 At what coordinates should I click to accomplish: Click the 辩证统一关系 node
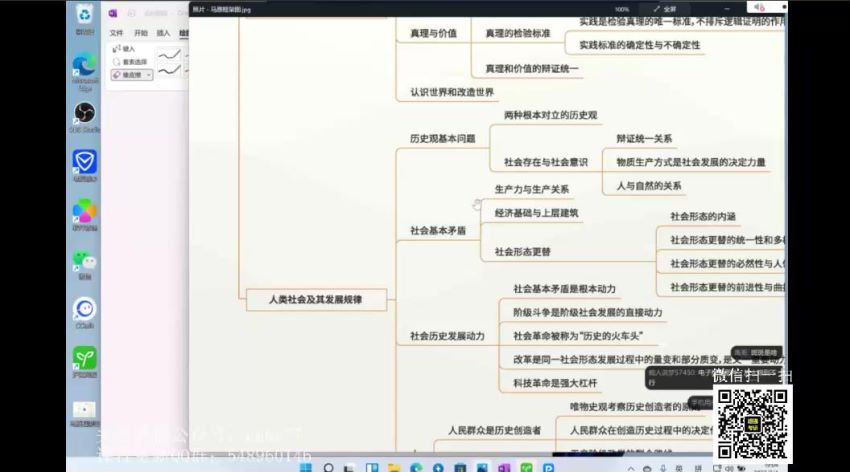click(643, 139)
